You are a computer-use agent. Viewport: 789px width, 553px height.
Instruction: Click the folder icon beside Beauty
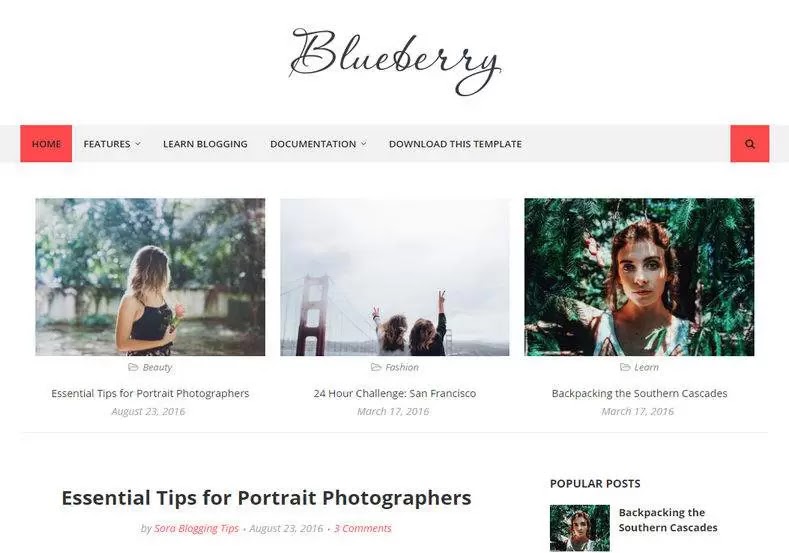pos(133,367)
